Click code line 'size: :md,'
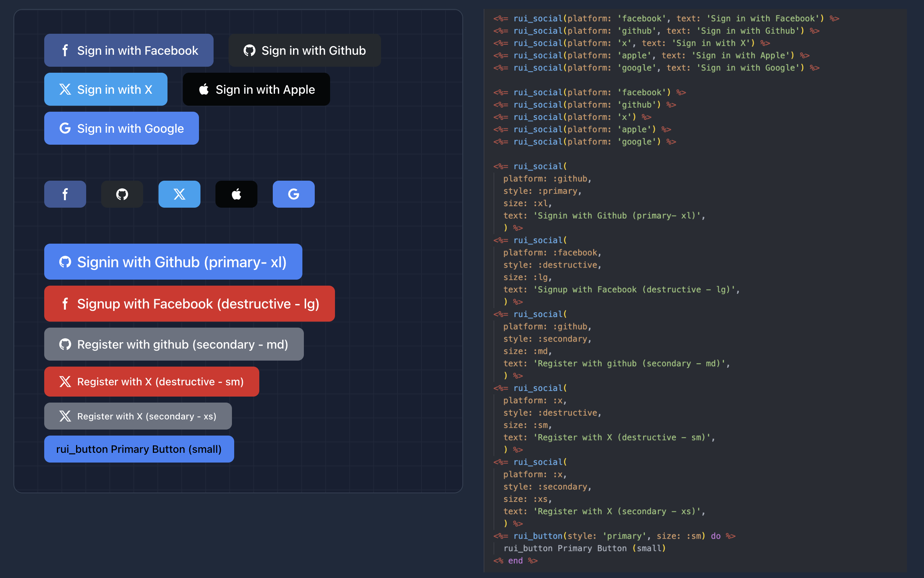The image size is (924, 578). 528,351
